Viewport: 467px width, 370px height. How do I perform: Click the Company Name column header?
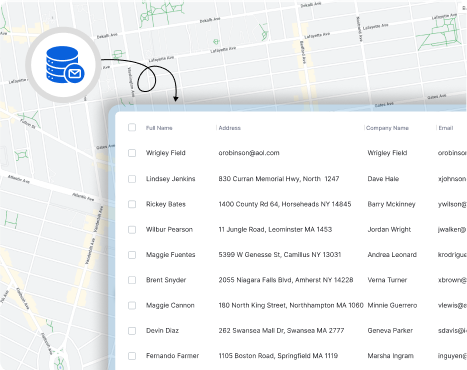387,128
